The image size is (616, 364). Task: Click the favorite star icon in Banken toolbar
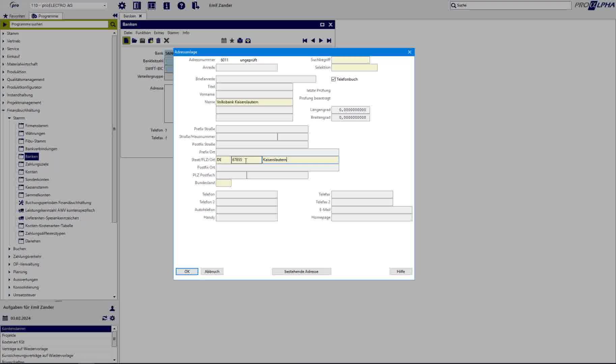232,40
